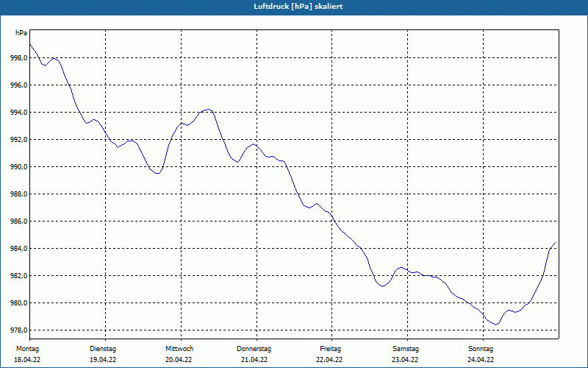
Task: Click the date 21.04.22
Action: (254, 360)
